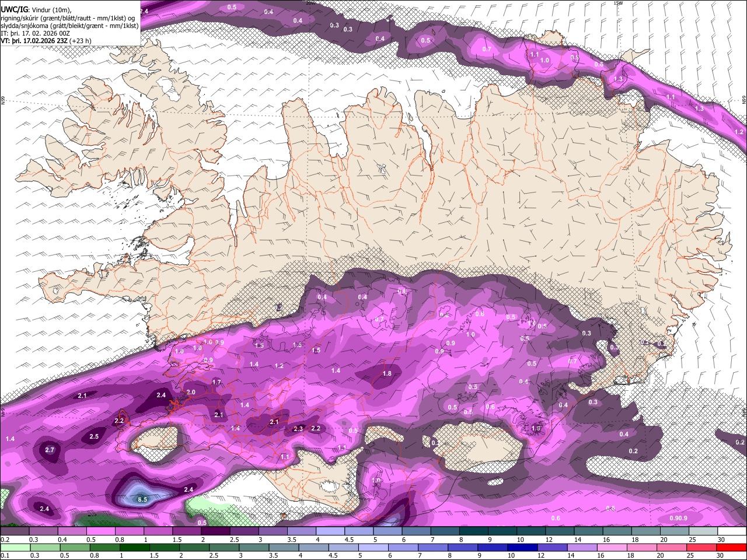747x560 pixels.
Task: Select the 2.5 precipitation label on the map
Action: click(94, 436)
